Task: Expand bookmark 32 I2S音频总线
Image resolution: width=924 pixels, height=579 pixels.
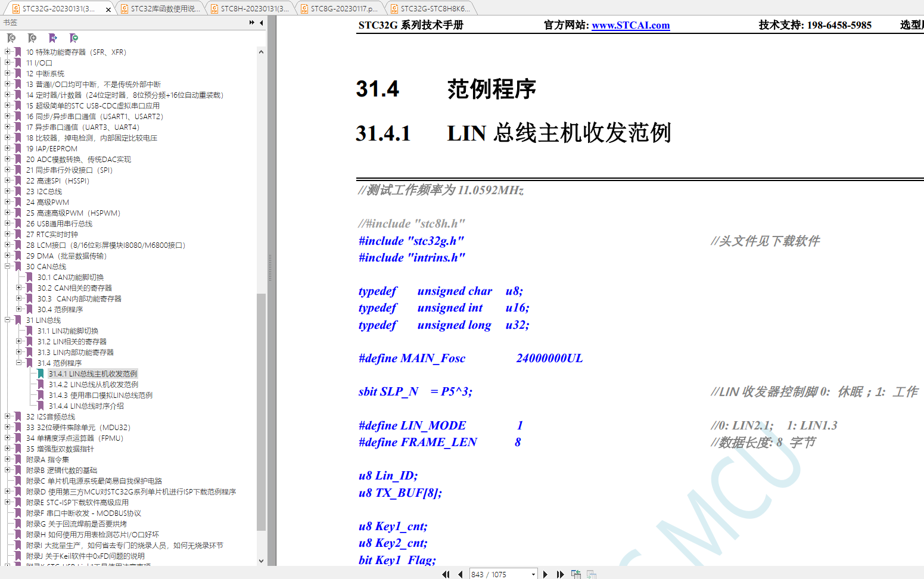Action: pyautogui.click(x=8, y=416)
